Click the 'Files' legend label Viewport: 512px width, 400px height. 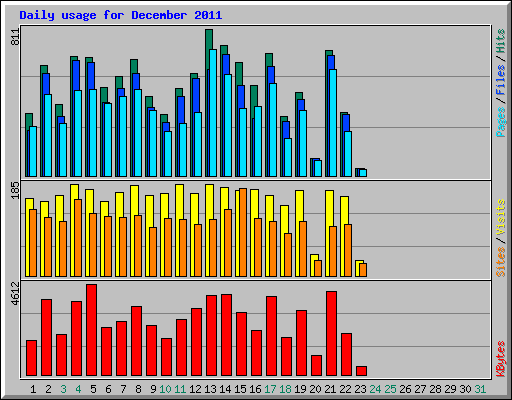[500, 79]
